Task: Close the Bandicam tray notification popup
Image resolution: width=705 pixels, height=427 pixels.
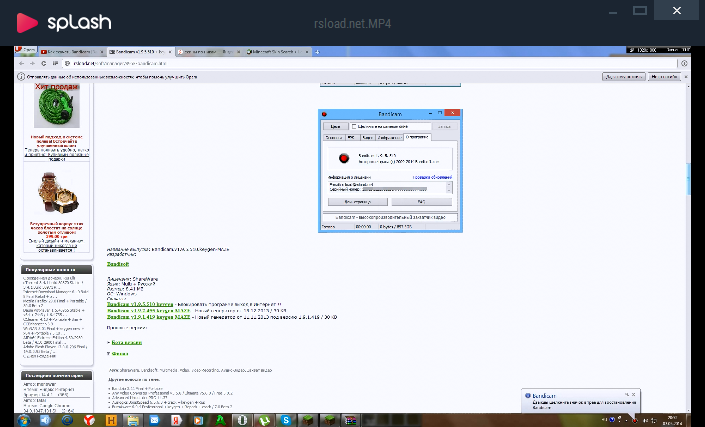Action: point(634,395)
